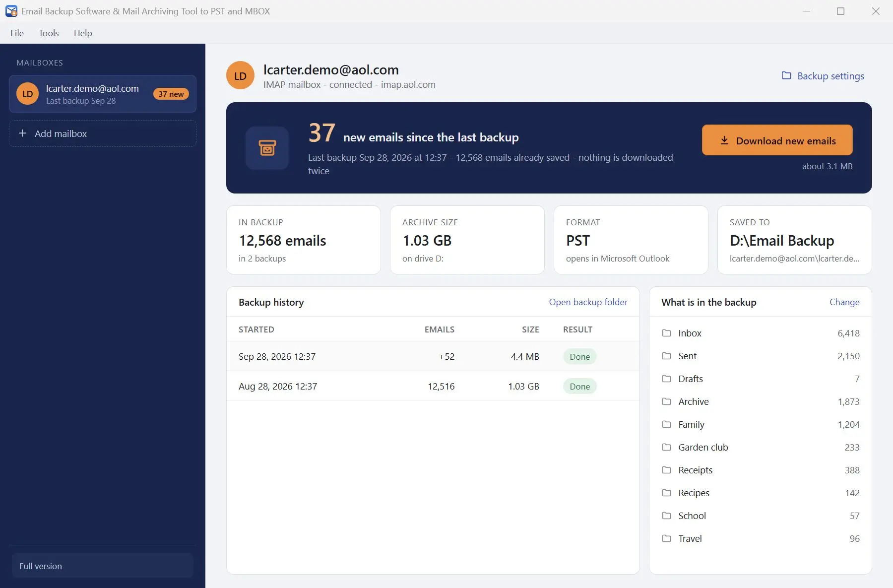Click the Full version button

point(103,566)
